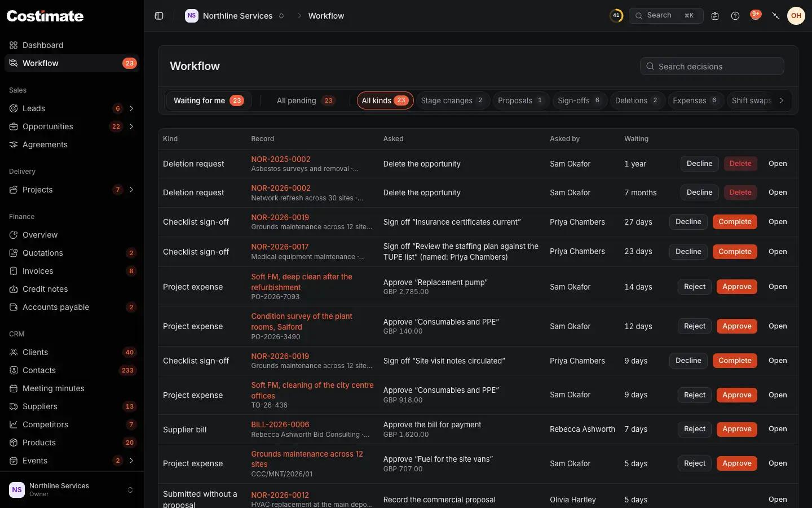Open Meeting minutes in the sidebar
Image resolution: width=812 pixels, height=508 pixels.
click(x=72, y=388)
